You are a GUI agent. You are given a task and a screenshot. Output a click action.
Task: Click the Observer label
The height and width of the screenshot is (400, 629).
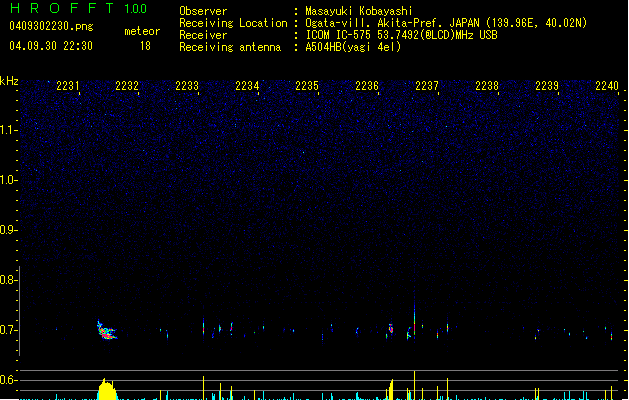pos(203,11)
